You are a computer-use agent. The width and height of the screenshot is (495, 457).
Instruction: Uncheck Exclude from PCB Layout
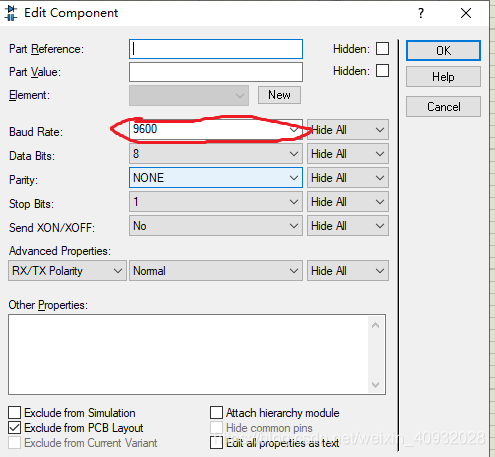[14, 427]
